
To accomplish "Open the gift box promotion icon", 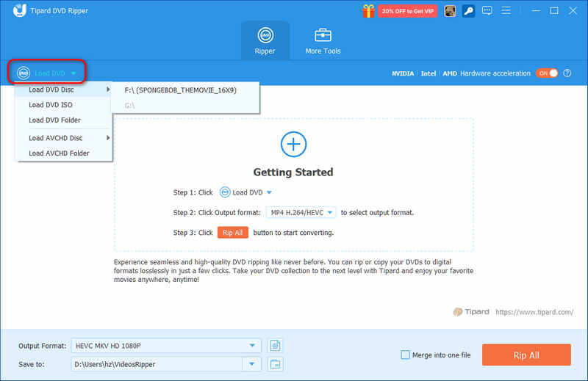I will (368, 11).
